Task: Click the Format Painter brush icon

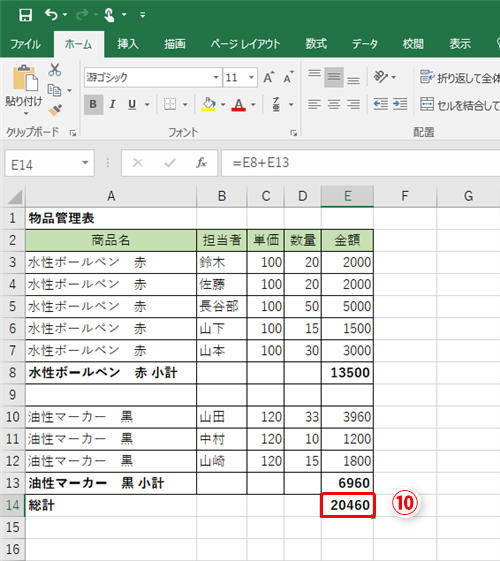Action: 55,110
